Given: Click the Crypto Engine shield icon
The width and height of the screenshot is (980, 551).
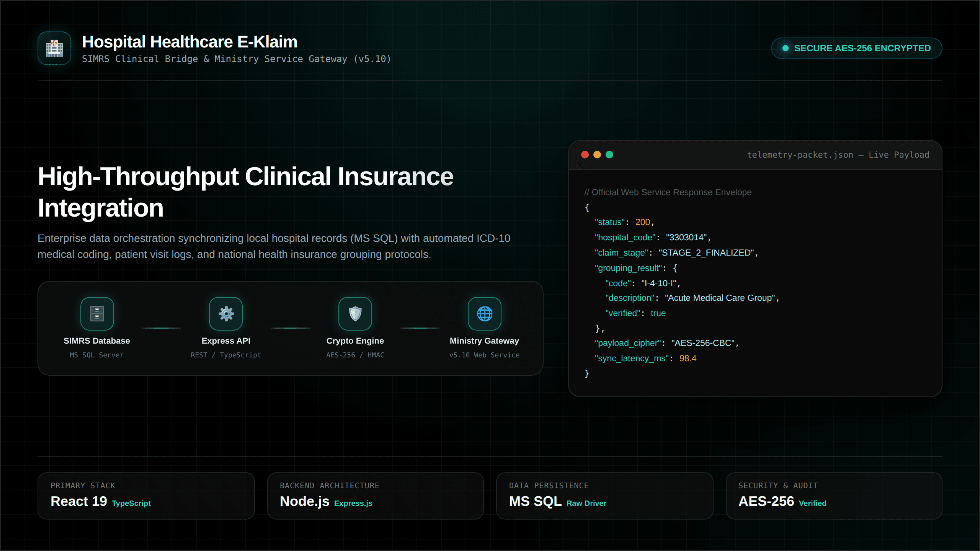Looking at the screenshot, I should (x=355, y=313).
